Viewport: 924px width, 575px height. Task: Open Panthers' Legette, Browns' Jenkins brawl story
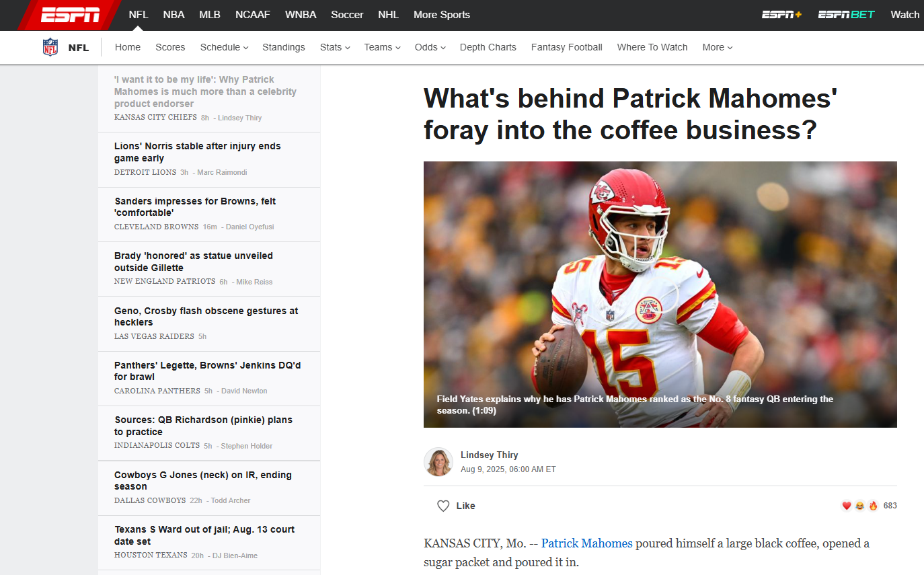208,371
